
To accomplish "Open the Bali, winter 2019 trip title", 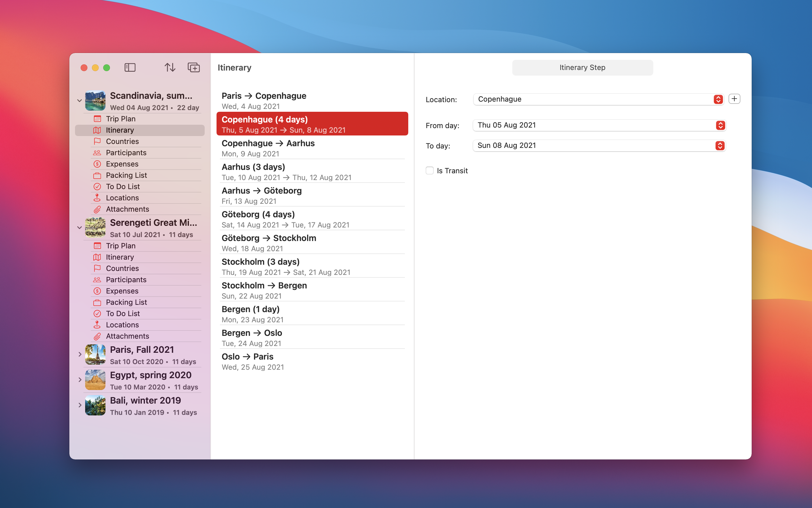I will pyautogui.click(x=145, y=400).
